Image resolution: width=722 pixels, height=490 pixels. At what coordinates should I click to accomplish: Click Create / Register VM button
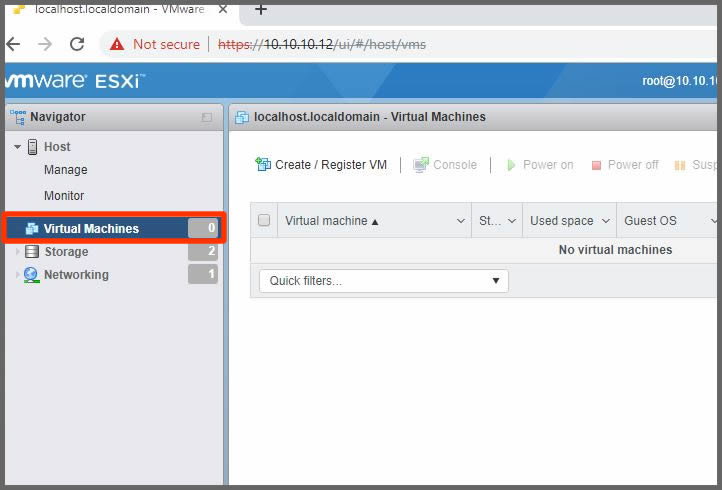tap(321, 164)
